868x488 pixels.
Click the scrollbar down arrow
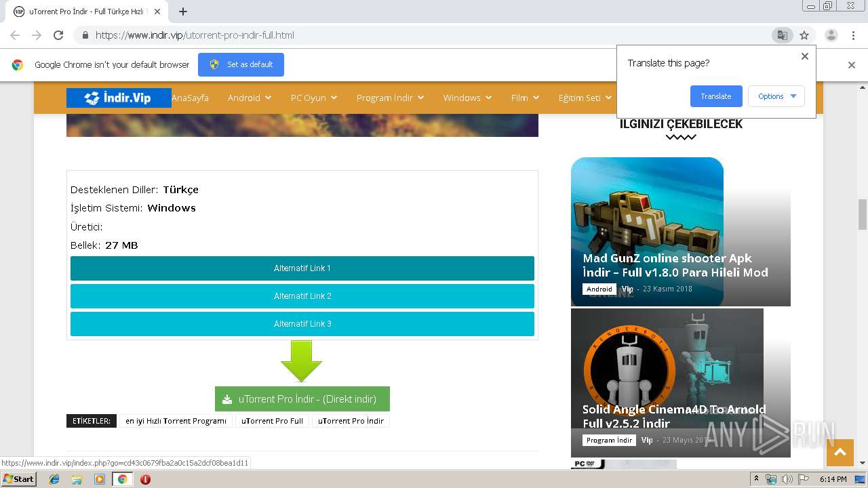pos(863,463)
